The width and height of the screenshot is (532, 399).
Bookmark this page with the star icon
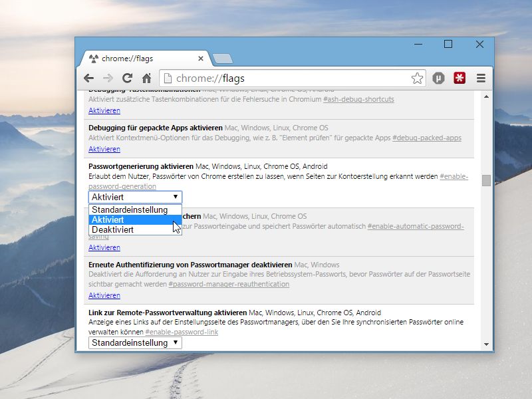pyautogui.click(x=417, y=78)
